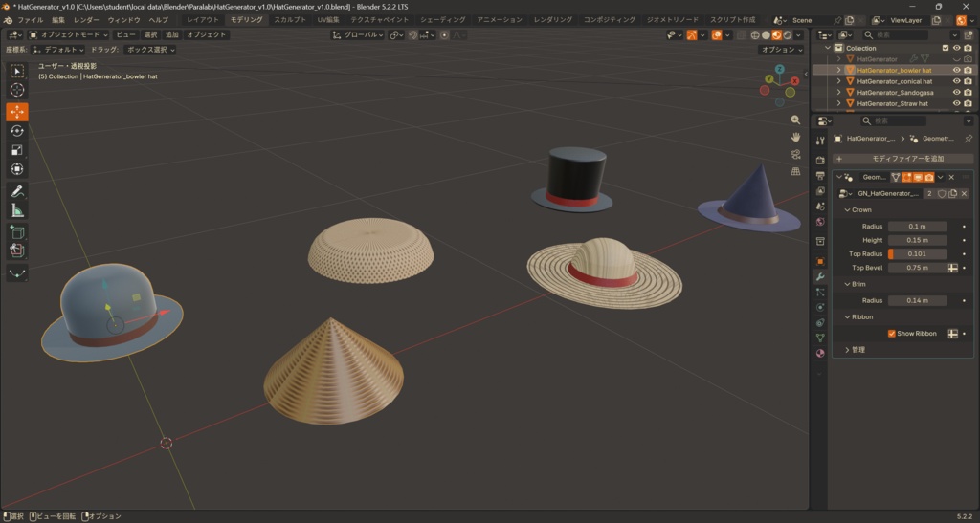Edit the Crown Height field

(x=918, y=240)
